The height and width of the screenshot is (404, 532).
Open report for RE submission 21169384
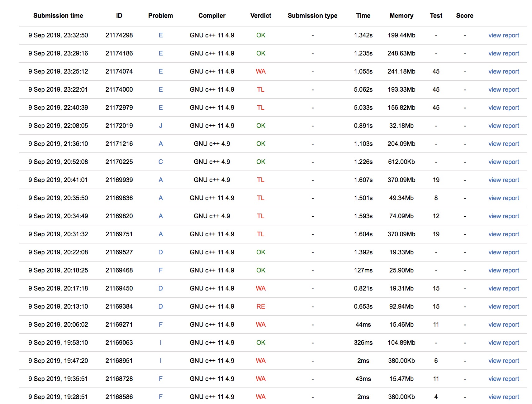(503, 306)
